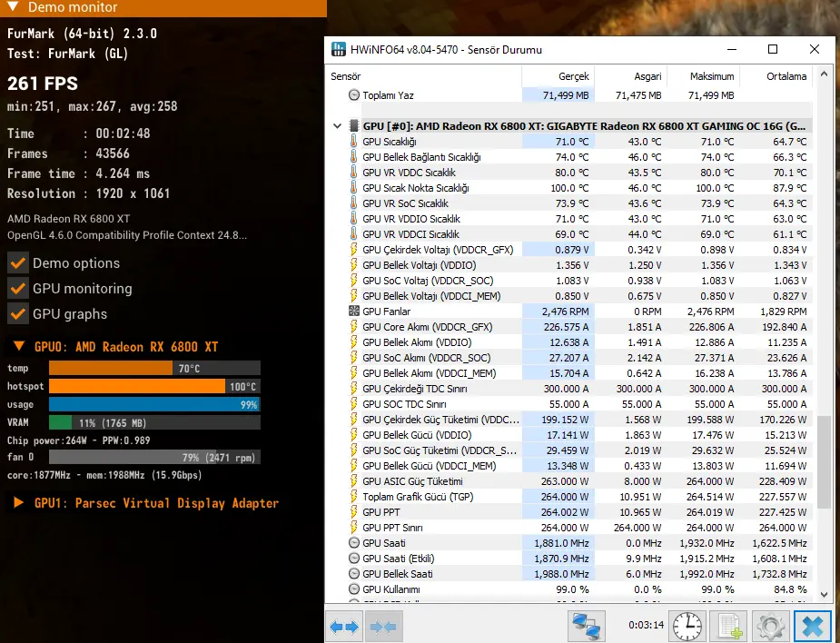Collapse the GPU0: AMD Radeon RX 6800 XT section
Image resolution: width=840 pixels, height=643 pixels.
coord(19,346)
